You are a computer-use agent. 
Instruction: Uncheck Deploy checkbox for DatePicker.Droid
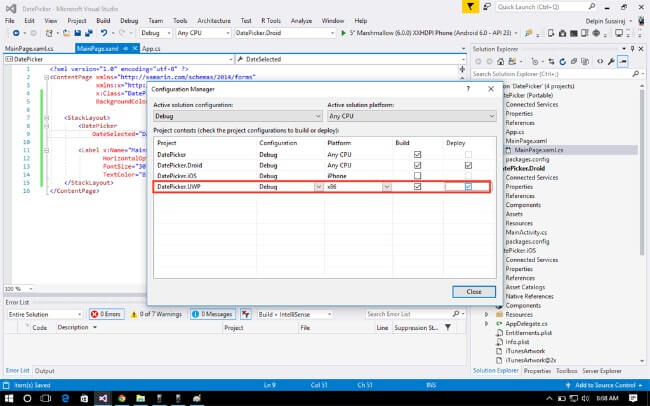click(467, 165)
